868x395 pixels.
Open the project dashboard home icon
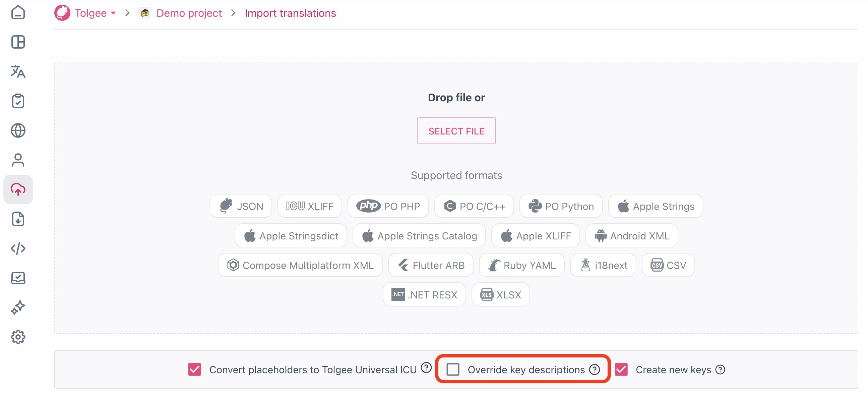[18, 12]
